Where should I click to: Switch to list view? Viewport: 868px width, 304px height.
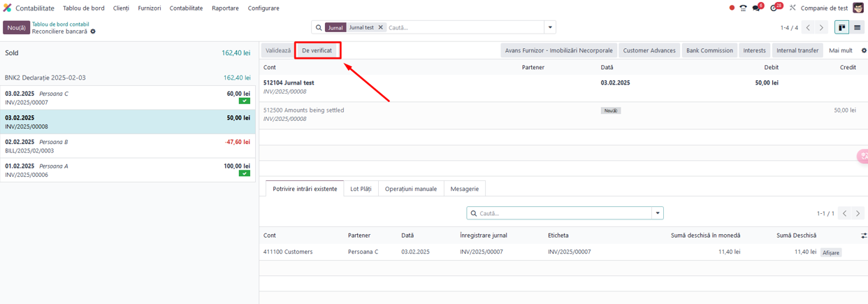click(x=857, y=28)
